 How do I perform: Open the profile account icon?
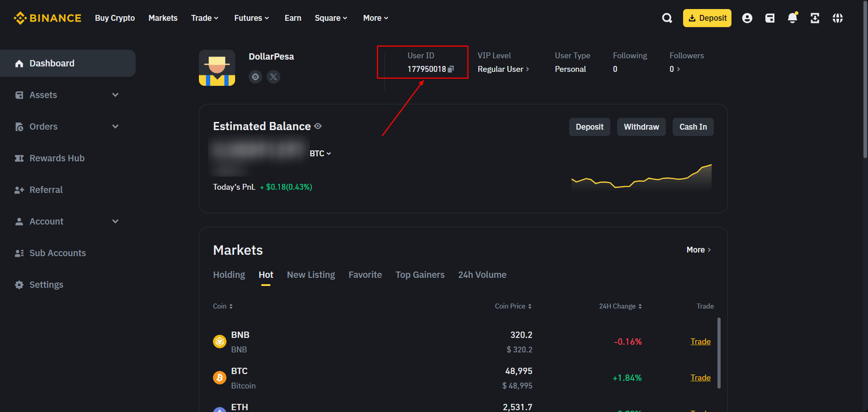point(747,18)
